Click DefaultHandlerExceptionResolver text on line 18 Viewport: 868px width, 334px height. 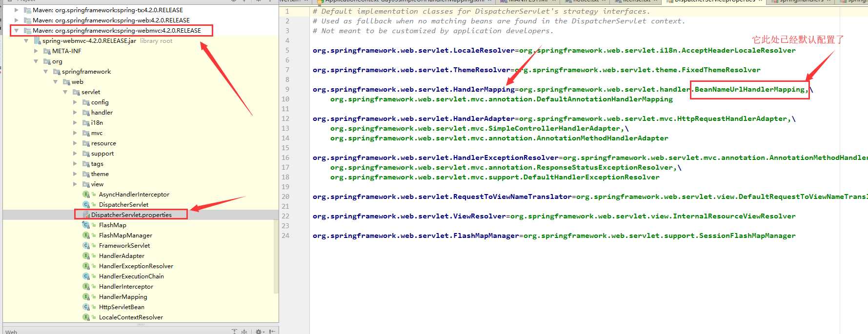click(x=591, y=177)
